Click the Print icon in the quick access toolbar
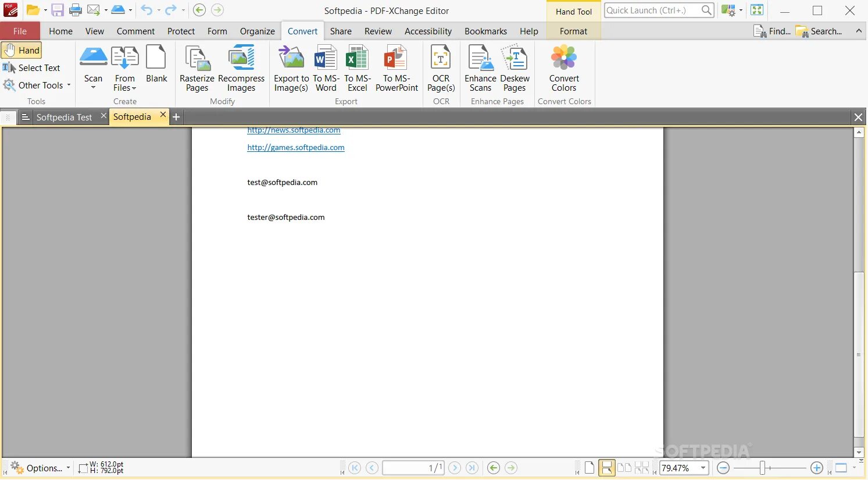This screenshot has height=480, width=868. click(76, 10)
